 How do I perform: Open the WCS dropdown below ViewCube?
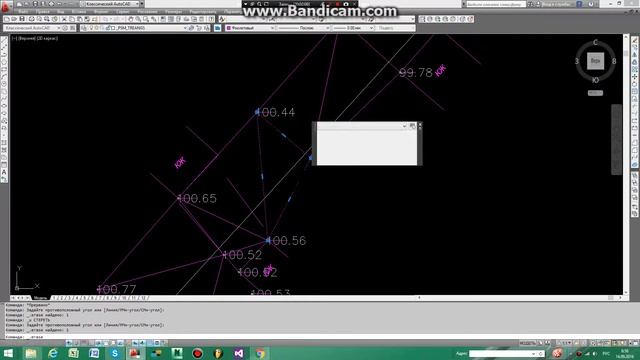click(x=595, y=93)
